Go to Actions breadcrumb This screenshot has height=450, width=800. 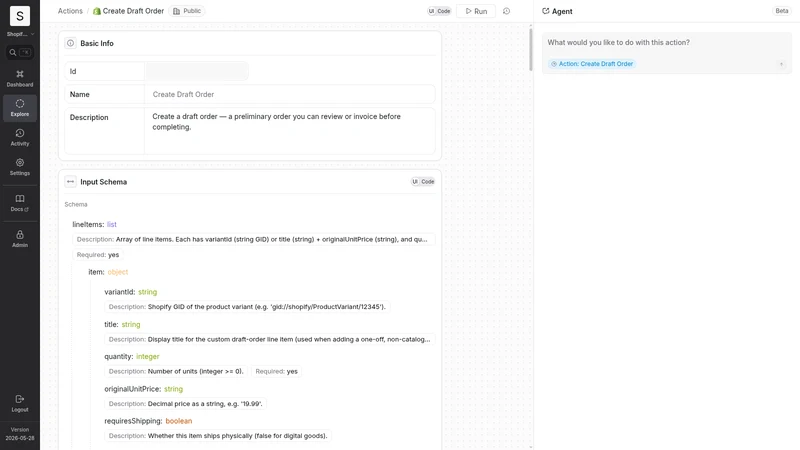click(x=70, y=11)
